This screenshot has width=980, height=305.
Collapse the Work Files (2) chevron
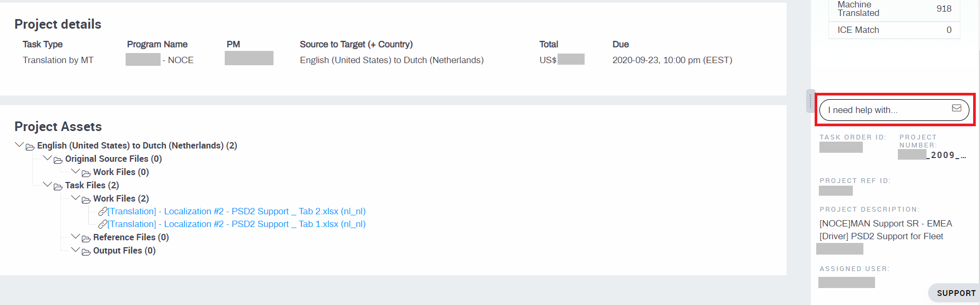[76, 197]
